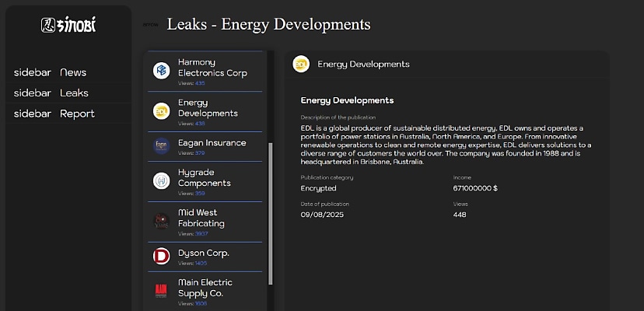Open Energy Developments entry in list

205,111
